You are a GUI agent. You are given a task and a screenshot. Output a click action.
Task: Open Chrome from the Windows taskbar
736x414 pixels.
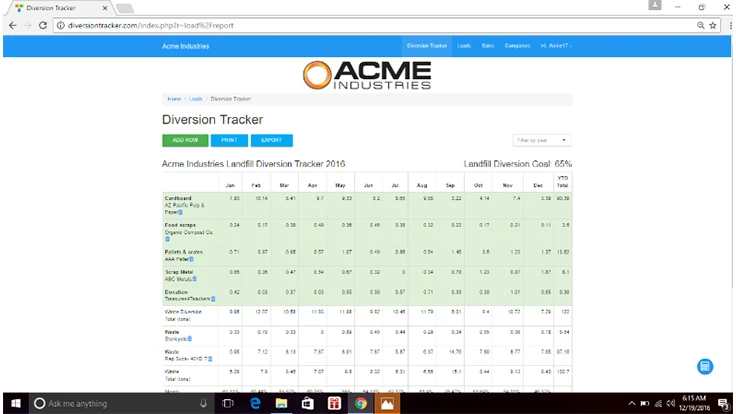(x=360, y=403)
